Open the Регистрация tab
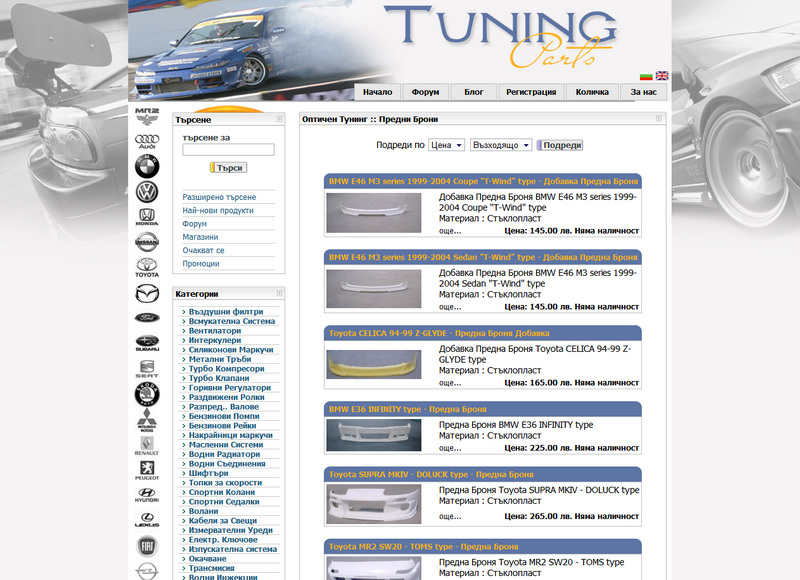Screen dimensions: 800x580 (531, 92)
